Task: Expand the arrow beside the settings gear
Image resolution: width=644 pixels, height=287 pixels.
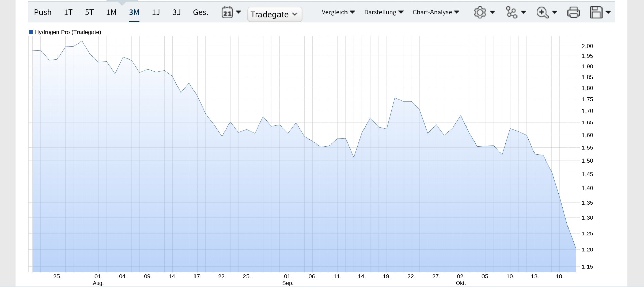Action: [492, 12]
